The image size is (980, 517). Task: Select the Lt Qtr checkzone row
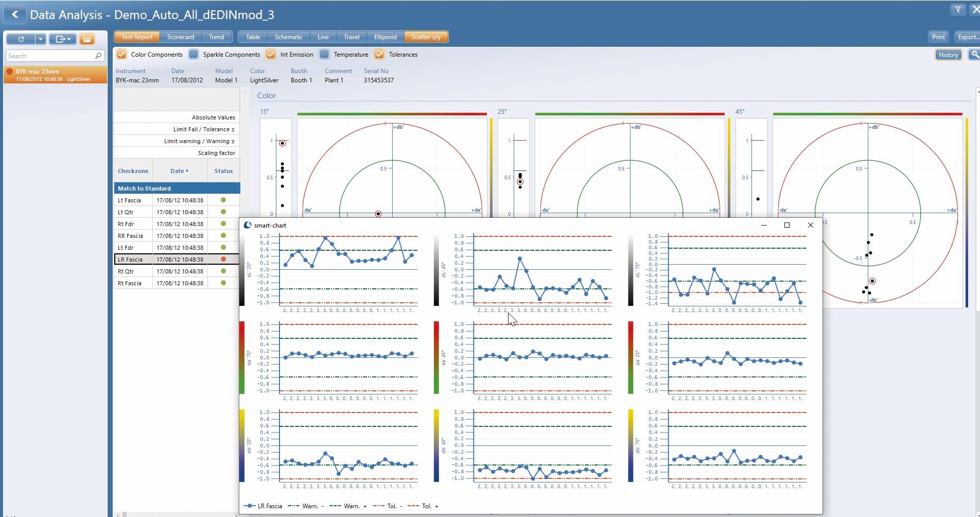(x=177, y=212)
